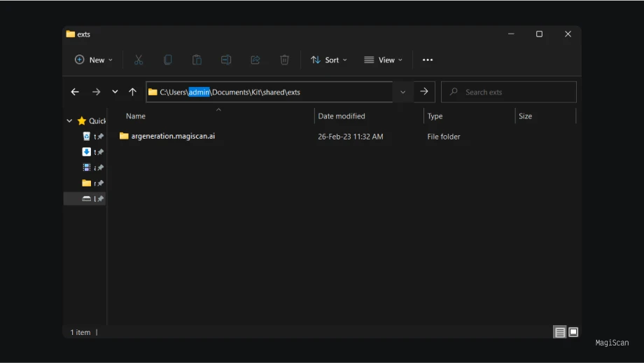Switch to details view icon
Screen dimensions: 644x363
559,332
